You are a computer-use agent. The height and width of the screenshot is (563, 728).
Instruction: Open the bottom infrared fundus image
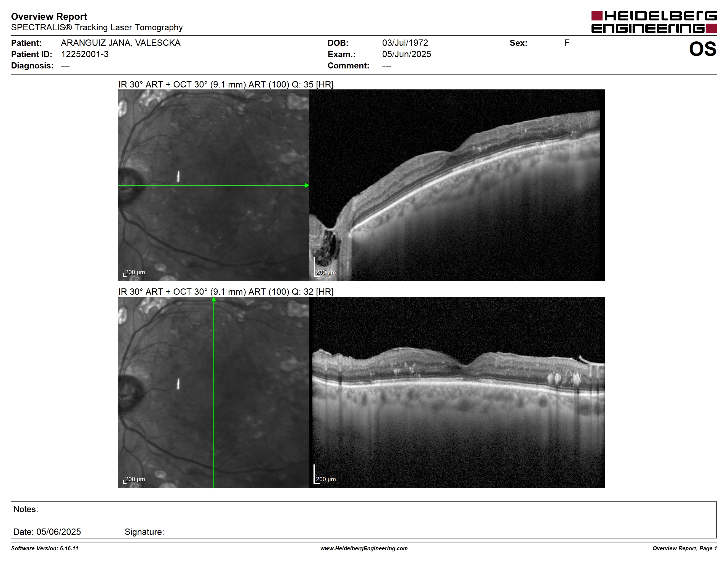214,392
